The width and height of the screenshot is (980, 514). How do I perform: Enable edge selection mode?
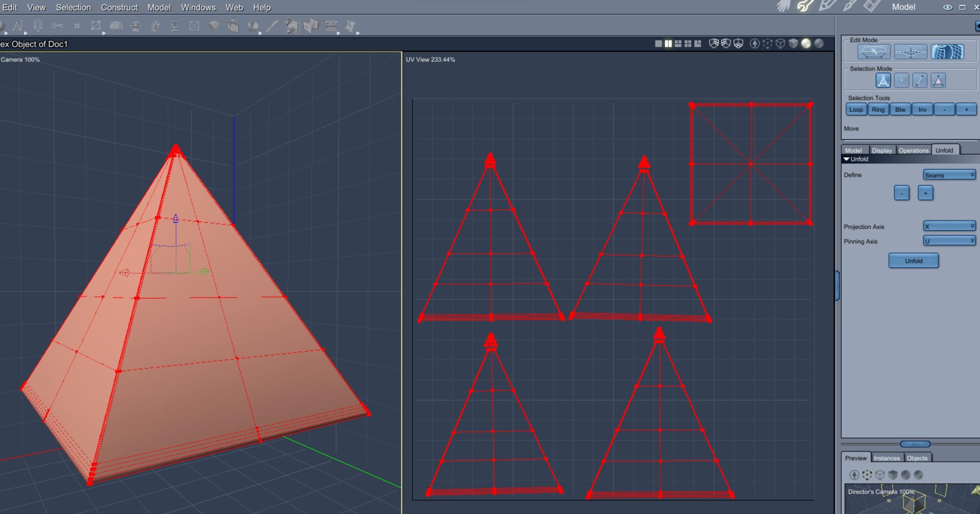[x=920, y=81]
